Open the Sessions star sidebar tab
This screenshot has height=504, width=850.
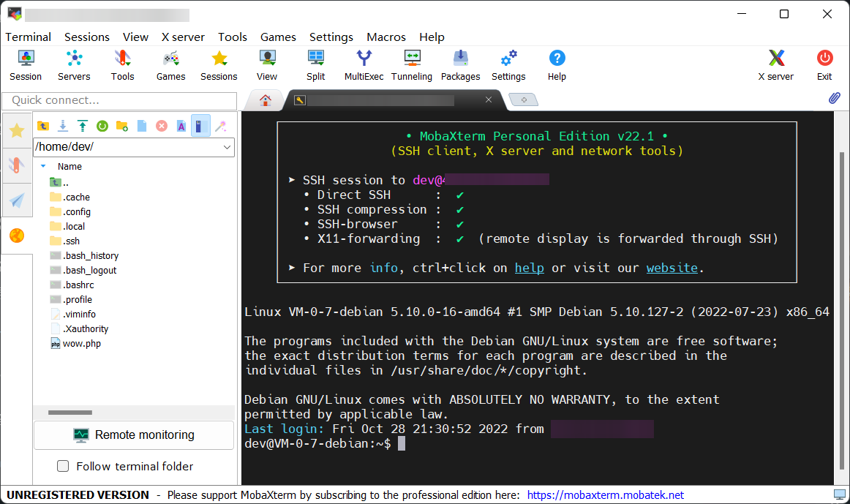pos(17,130)
